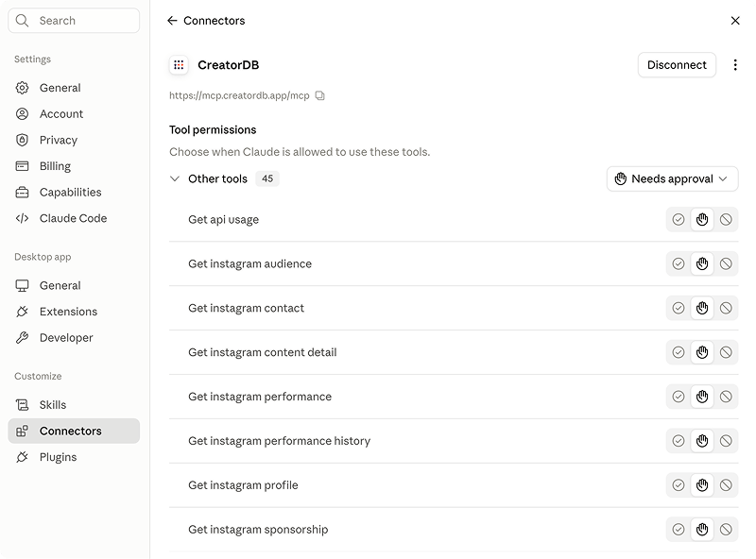Set Get api usage to needs approval
This screenshot has height=559, width=756.
[702, 219]
